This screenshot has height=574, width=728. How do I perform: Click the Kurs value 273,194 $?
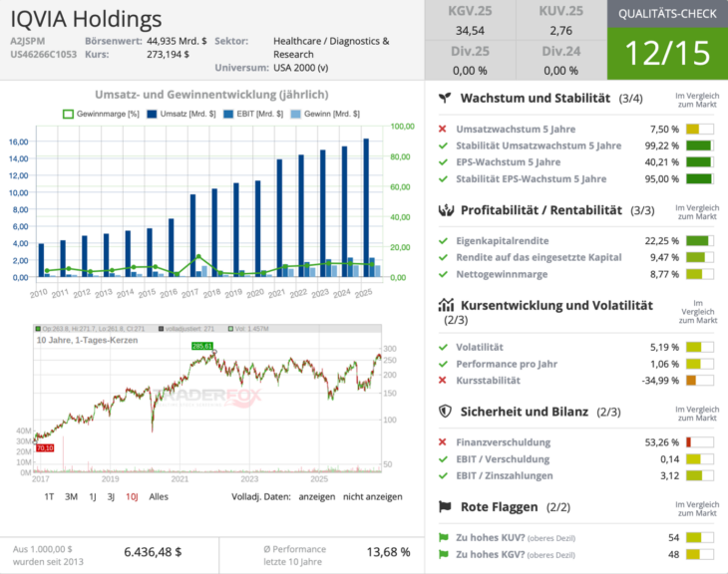169,54
